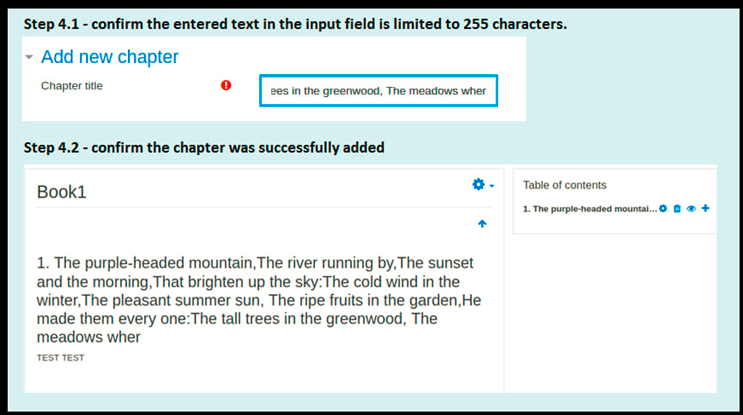Click the Chapter title label
743x415 pixels.
tap(72, 86)
